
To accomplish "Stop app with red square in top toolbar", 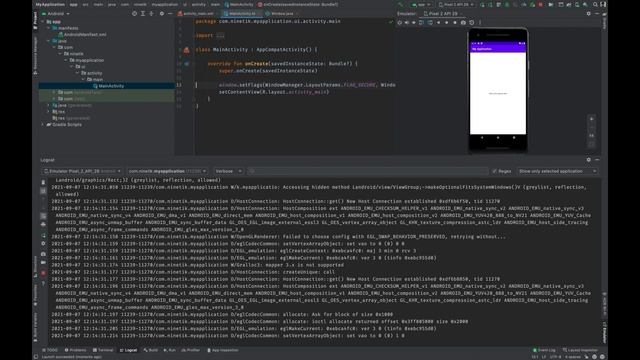I will coord(541,4).
